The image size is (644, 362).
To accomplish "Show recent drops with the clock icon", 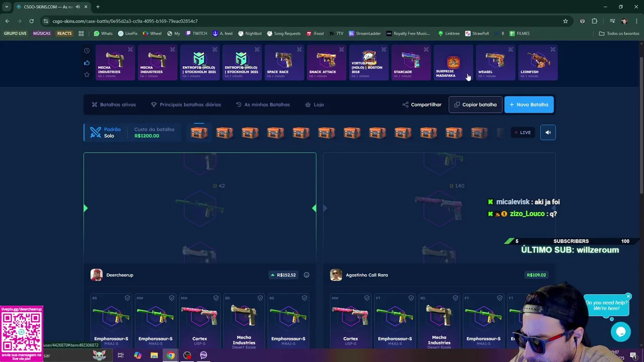I will tap(87, 50).
